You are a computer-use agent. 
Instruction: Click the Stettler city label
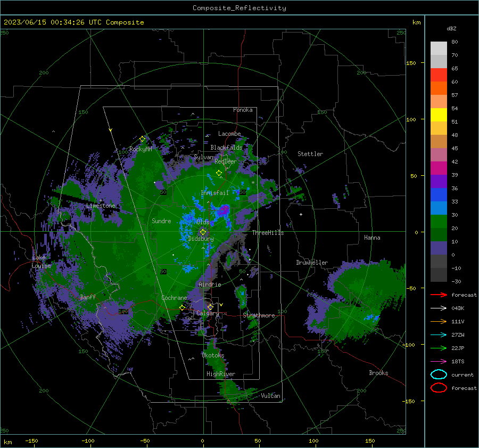[x=310, y=154]
